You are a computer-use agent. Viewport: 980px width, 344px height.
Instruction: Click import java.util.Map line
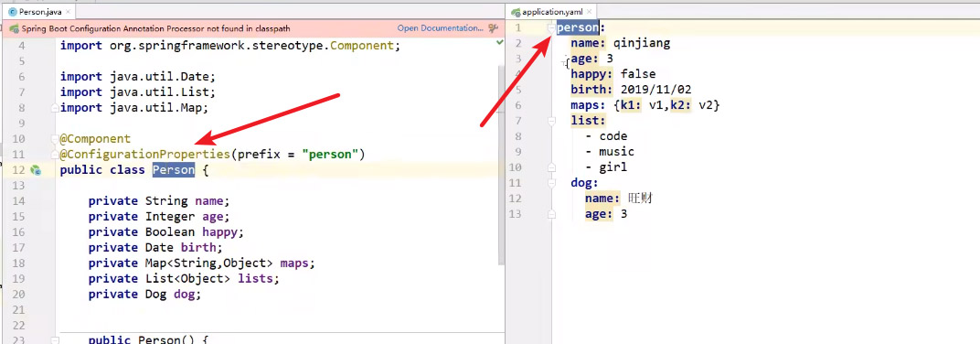(133, 108)
